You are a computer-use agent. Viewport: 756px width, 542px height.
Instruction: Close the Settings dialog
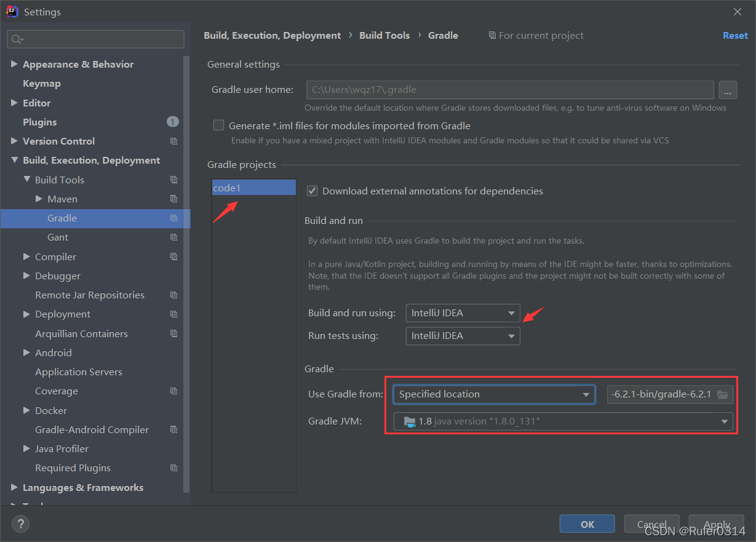click(738, 12)
